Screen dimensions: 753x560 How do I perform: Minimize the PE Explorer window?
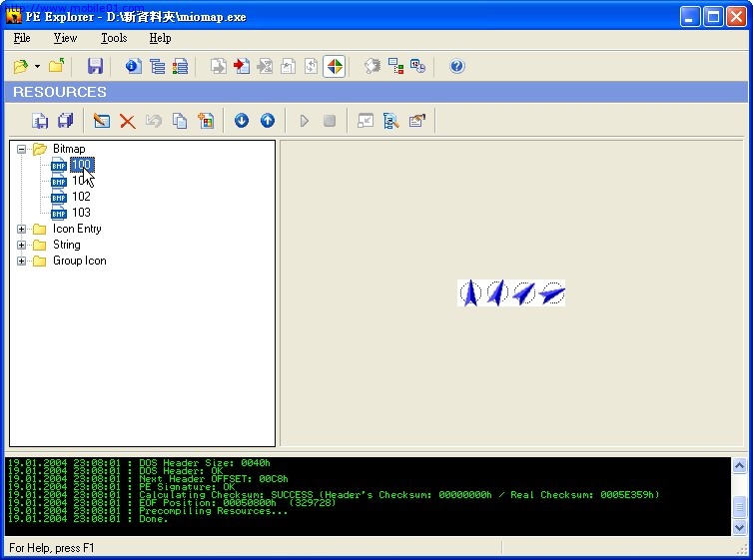tap(690, 17)
